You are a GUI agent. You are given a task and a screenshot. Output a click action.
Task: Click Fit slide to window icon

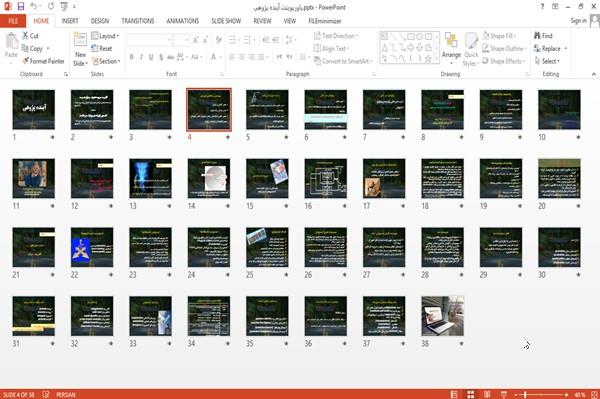coord(594,394)
